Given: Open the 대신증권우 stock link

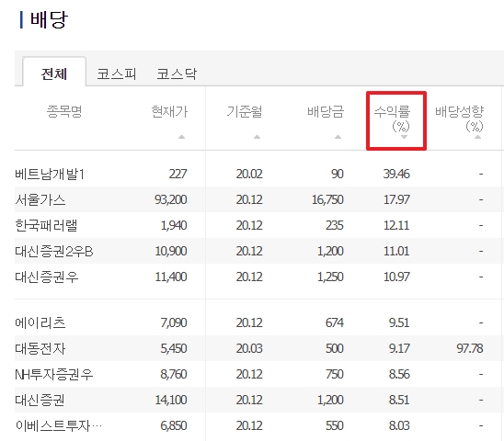Looking at the screenshot, I should click(x=47, y=277).
